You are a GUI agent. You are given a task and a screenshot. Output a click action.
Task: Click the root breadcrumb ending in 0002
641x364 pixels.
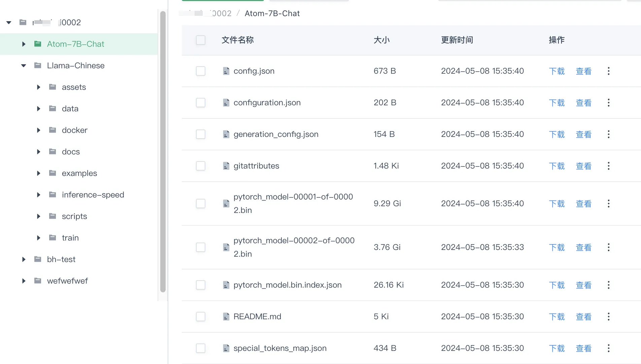(x=205, y=13)
